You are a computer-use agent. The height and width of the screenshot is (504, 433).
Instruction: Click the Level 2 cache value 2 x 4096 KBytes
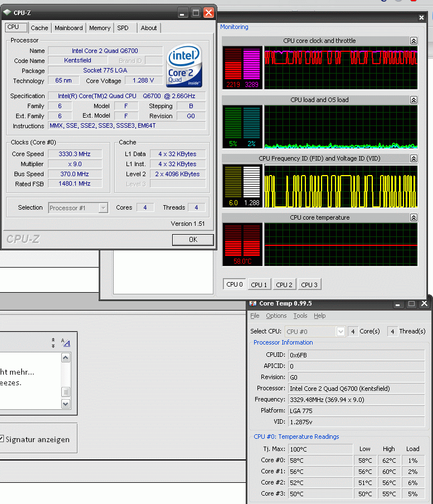[x=178, y=174]
